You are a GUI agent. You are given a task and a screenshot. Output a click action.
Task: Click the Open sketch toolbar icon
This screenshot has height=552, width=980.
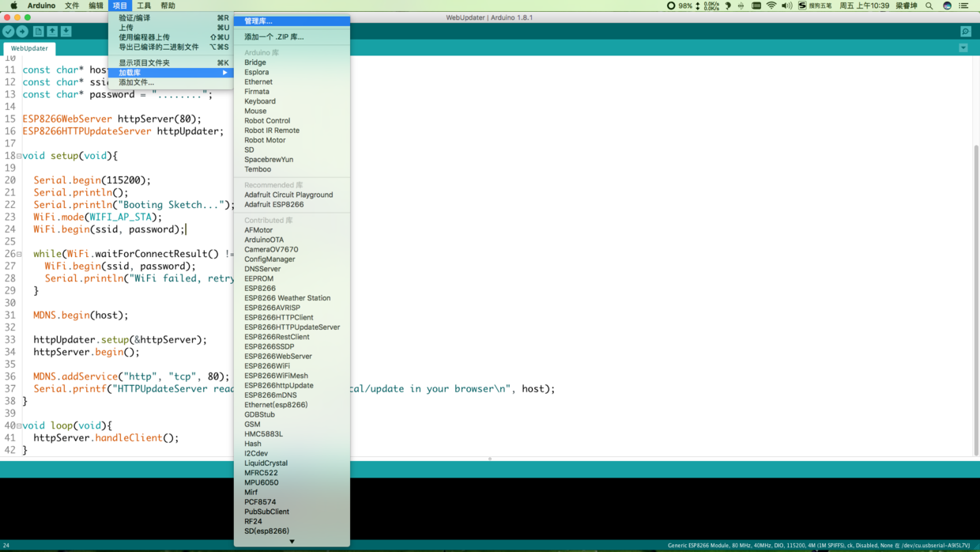(x=52, y=32)
